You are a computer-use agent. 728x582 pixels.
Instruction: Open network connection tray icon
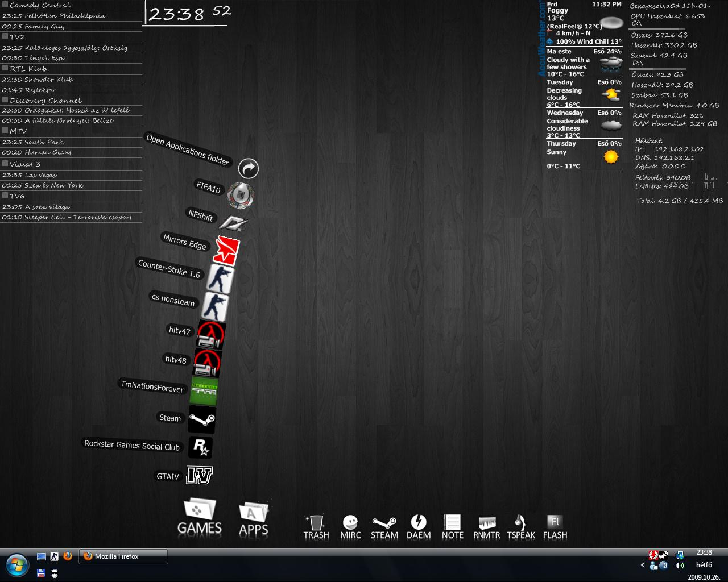(x=680, y=555)
